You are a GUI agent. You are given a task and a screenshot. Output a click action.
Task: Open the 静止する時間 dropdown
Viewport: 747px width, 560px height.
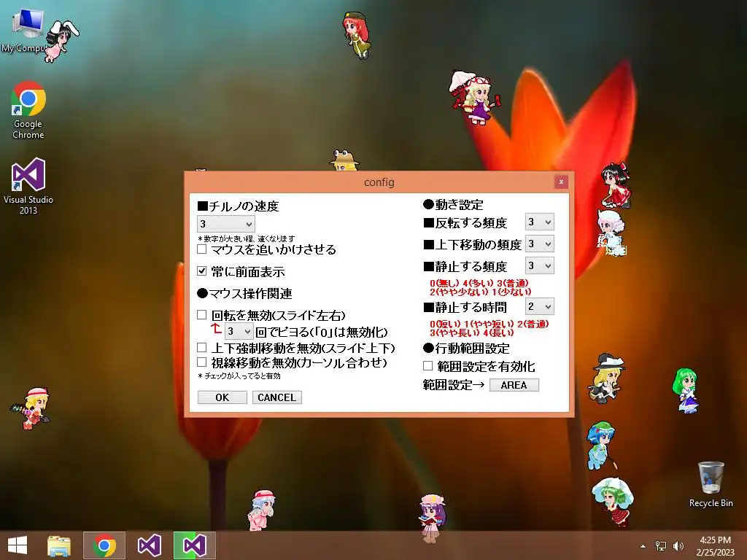539,307
